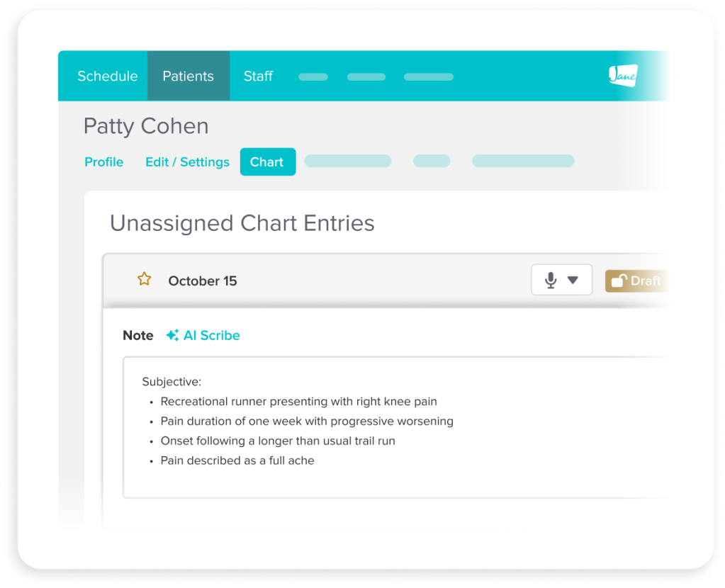The width and height of the screenshot is (725, 588).
Task: Switch to Patty Cohen's Chart tab
Action: click(267, 162)
